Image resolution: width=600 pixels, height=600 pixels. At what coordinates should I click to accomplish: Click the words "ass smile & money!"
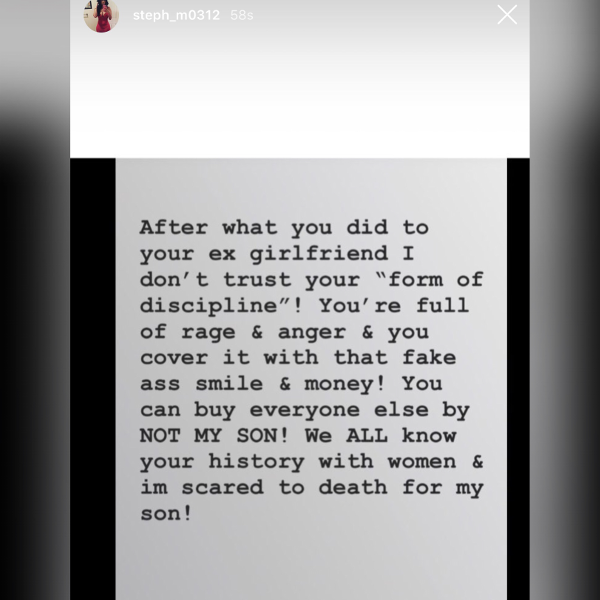[263, 384]
